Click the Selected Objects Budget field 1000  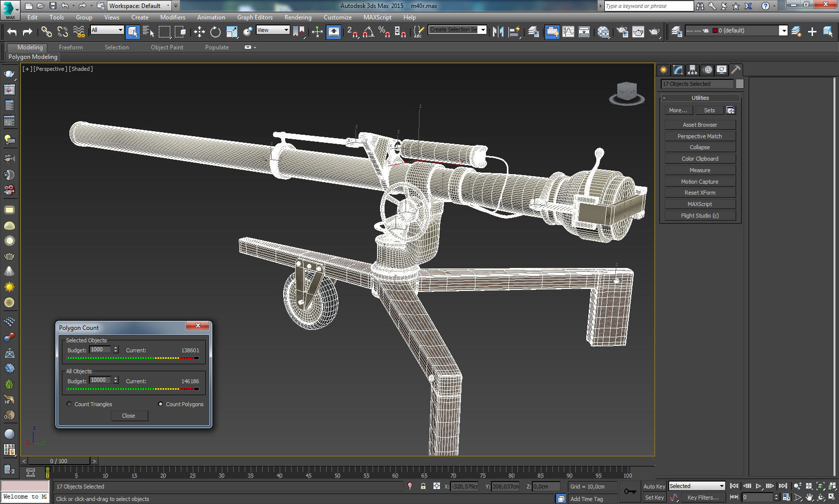point(100,350)
